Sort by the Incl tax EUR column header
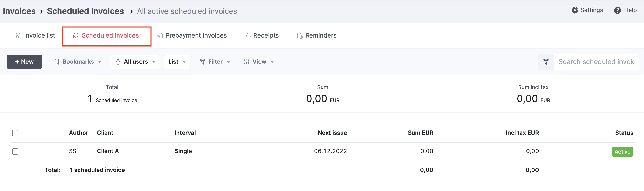This screenshot has height=191, width=644. pyautogui.click(x=522, y=133)
